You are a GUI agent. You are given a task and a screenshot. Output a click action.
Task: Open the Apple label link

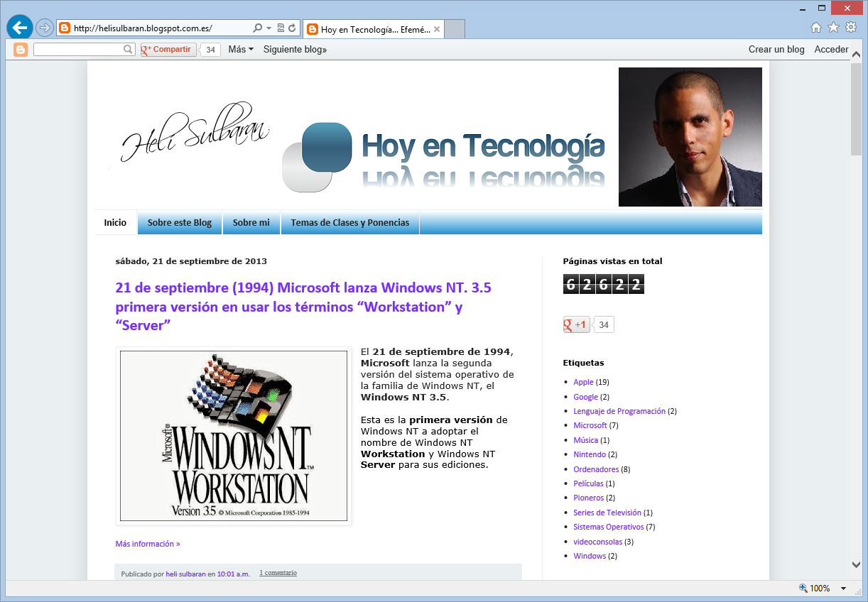(x=583, y=382)
